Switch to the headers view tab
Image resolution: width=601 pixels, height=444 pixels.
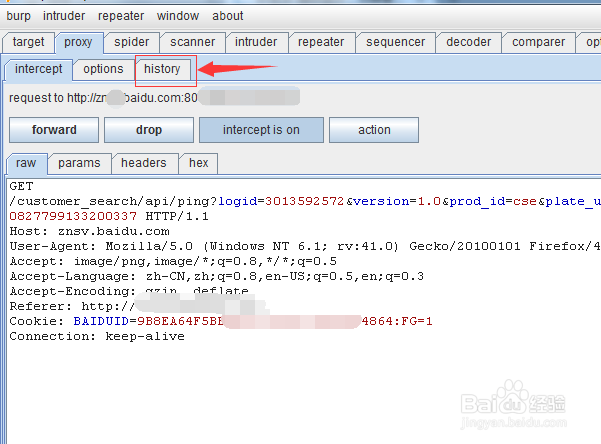[x=144, y=163]
